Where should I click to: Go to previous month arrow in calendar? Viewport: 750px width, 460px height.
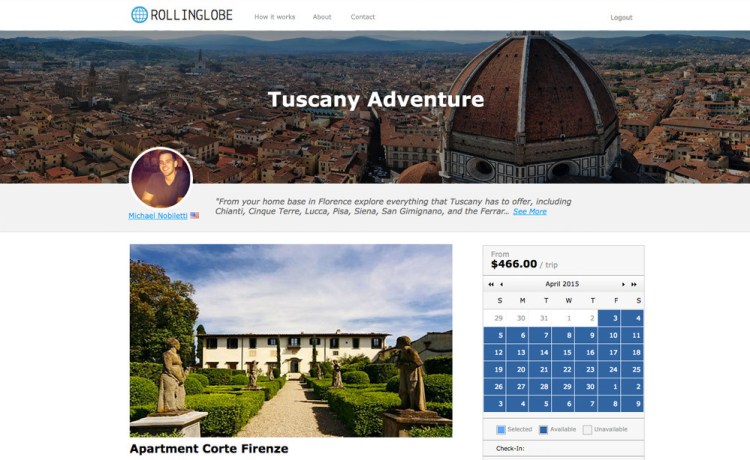pyautogui.click(x=501, y=285)
